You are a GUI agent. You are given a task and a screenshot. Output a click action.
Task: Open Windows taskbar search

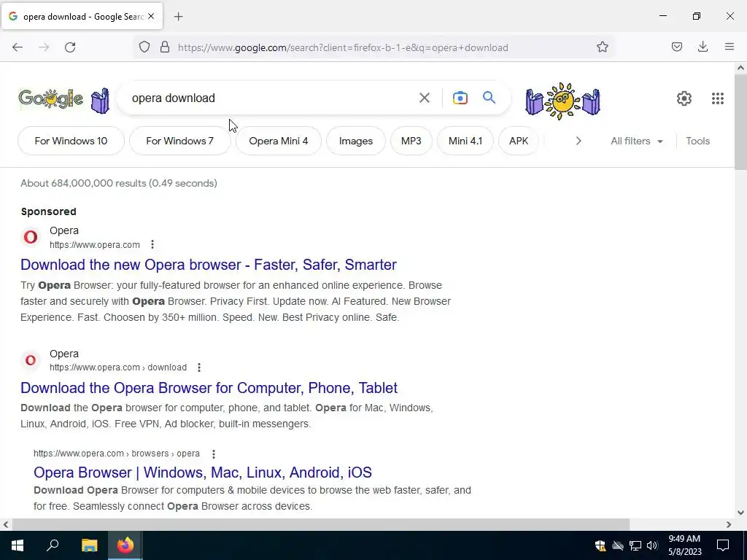point(53,545)
